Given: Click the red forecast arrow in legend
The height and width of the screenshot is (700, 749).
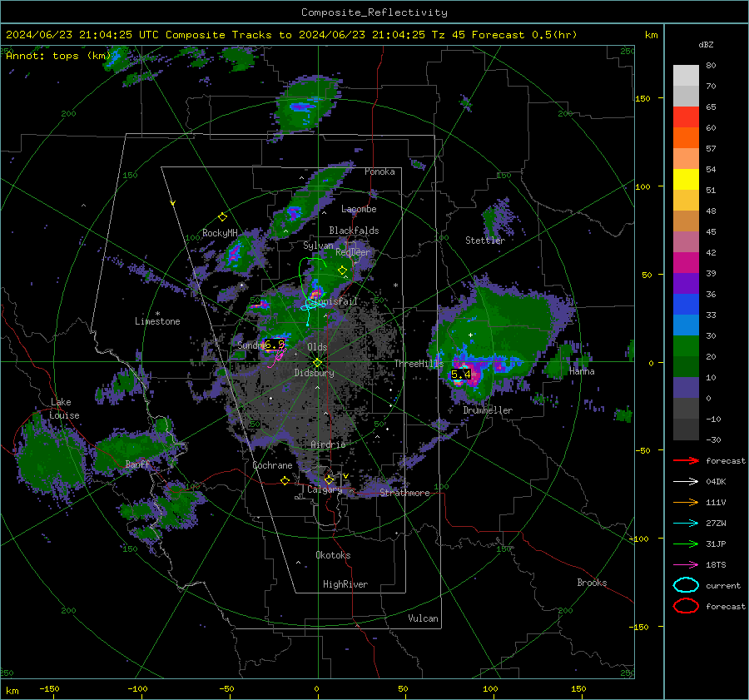Looking at the screenshot, I should (x=686, y=460).
